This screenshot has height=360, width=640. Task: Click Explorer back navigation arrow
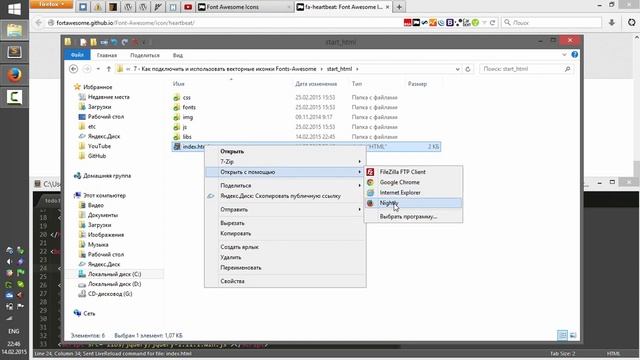point(73,69)
